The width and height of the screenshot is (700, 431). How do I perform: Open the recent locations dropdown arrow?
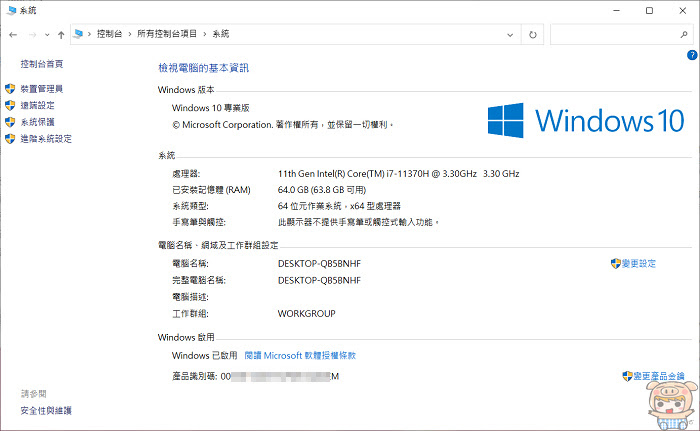tap(47, 34)
